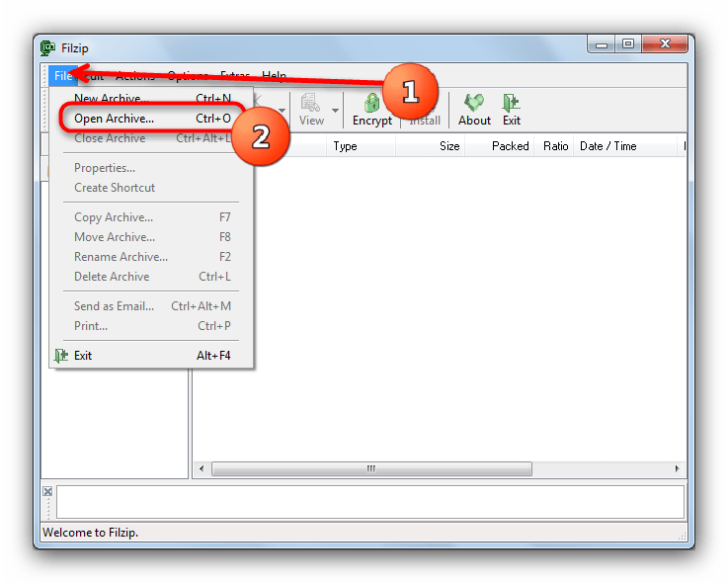Open the Help menu
Image resolution: width=728 pixels, height=583 pixels.
pos(274,75)
